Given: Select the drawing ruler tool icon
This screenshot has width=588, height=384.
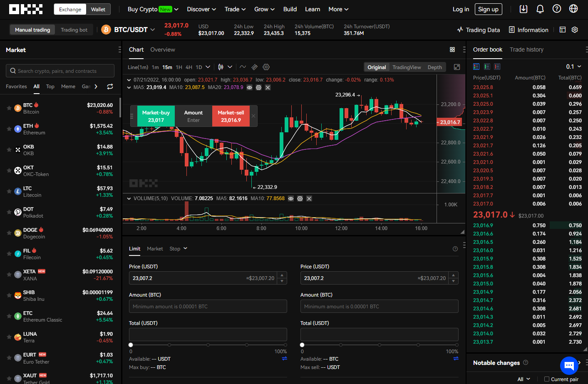Looking at the screenshot, I should coord(254,67).
